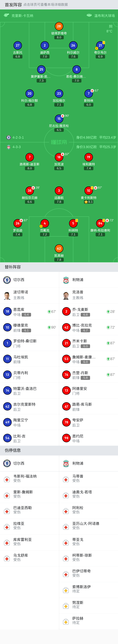Screen dimensions: 118x644
Task: Tap Liverpool crest in the injury section
Action: coord(66,463)
